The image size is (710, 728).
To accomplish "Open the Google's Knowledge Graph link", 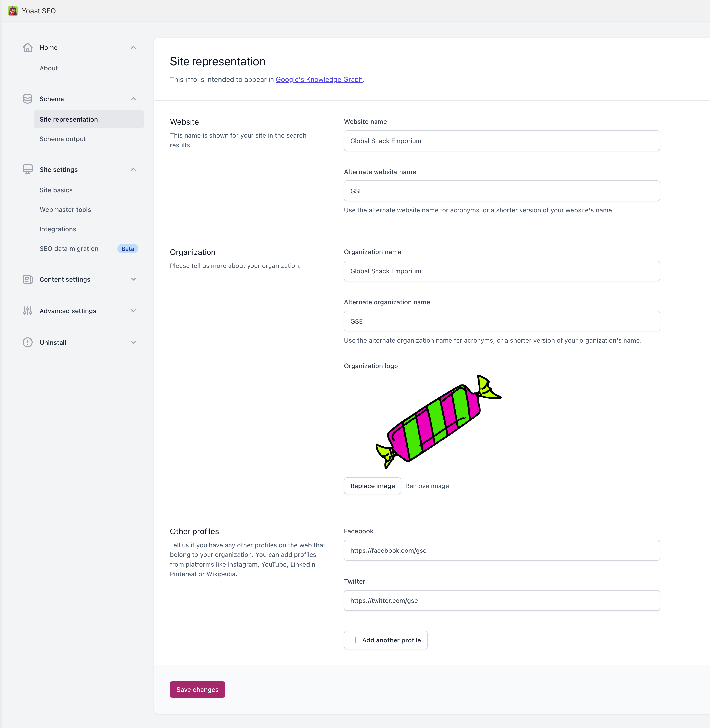I will (319, 79).
